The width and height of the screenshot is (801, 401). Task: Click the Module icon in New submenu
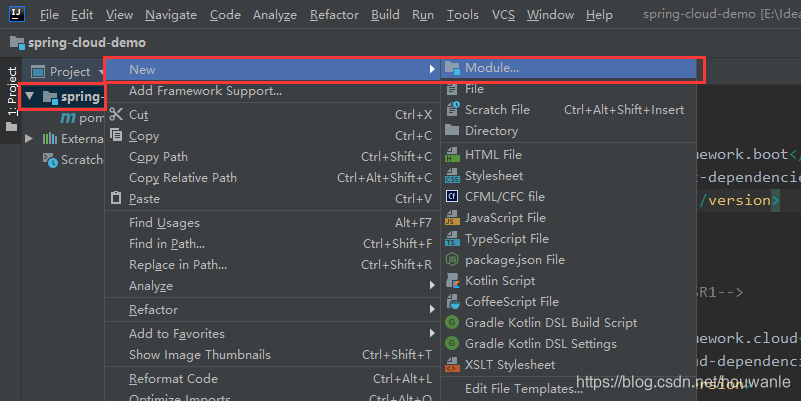[x=452, y=68]
